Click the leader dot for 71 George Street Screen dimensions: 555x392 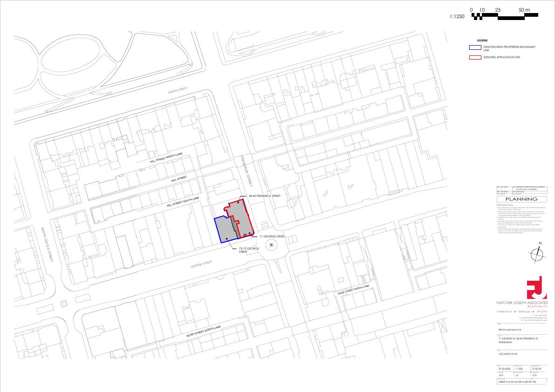coord(250,233)
